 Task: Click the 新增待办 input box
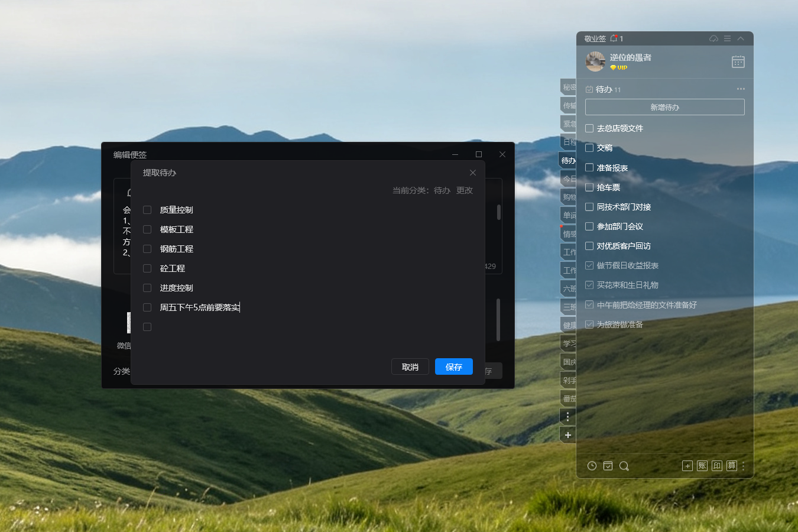(664, 107)
